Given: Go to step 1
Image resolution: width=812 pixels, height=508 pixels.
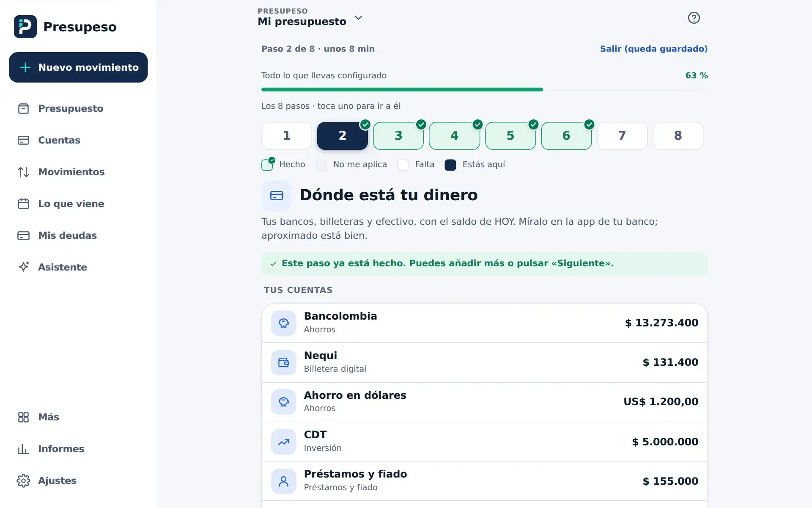Looking at the screenshot, I should click(x=287, y=136).
